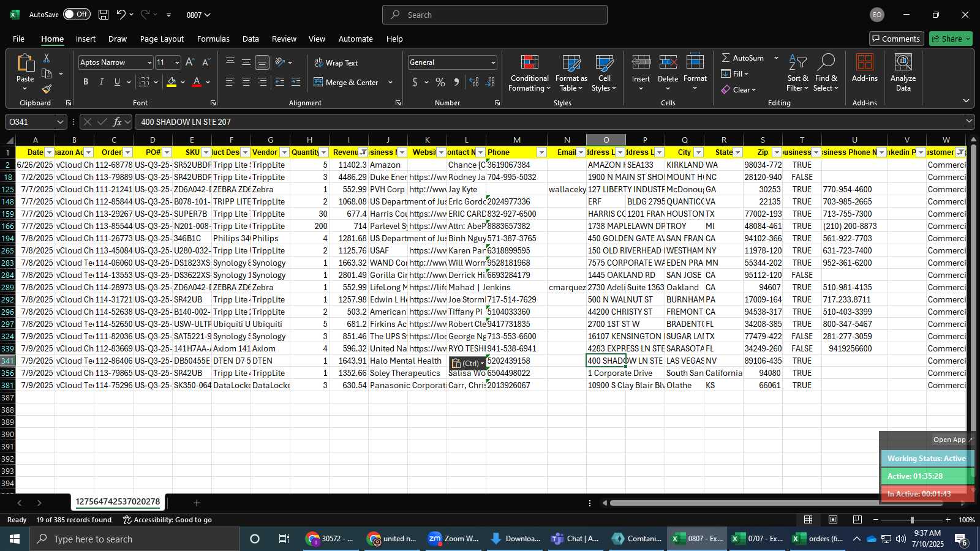
Task: Open the number format General dropdown
Action: (493, 62)
